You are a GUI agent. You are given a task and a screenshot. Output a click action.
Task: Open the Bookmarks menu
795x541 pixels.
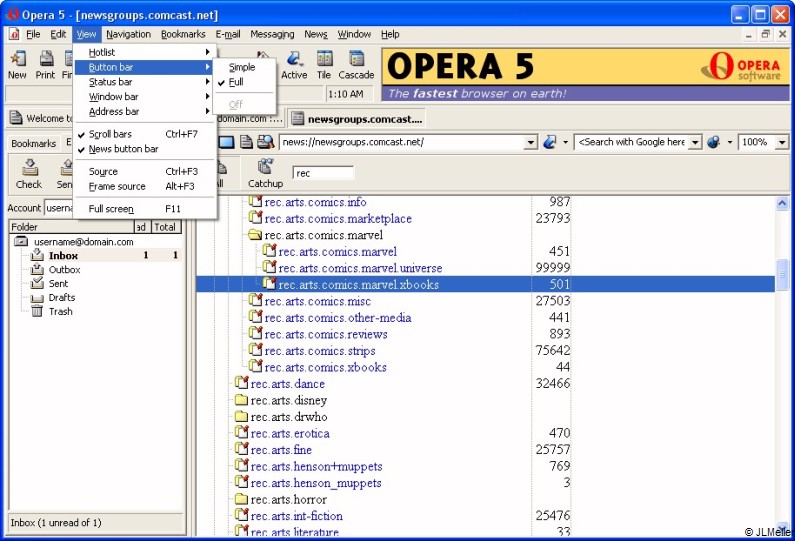183,34
